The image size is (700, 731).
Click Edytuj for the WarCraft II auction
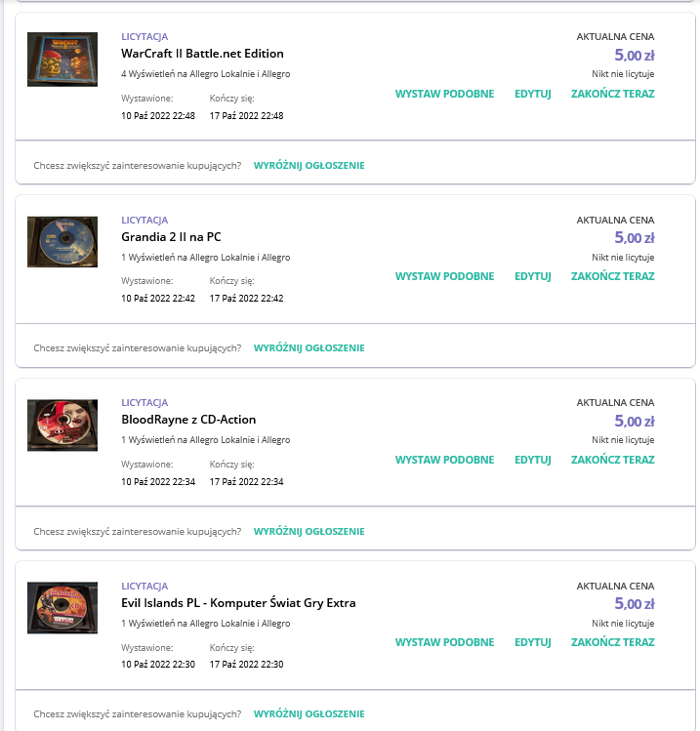click(x=533, y=94)
